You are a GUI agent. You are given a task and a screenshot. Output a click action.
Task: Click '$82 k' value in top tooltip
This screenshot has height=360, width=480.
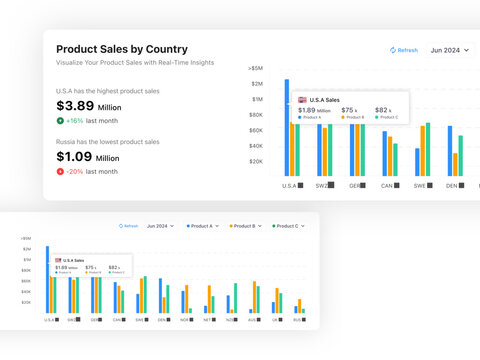[x=383, y=110]
